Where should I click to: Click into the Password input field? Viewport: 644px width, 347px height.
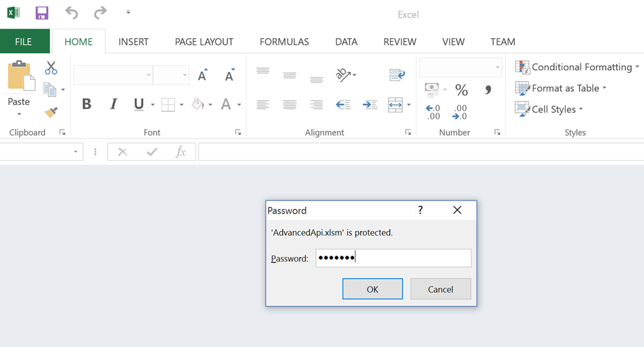pos(393,258)
